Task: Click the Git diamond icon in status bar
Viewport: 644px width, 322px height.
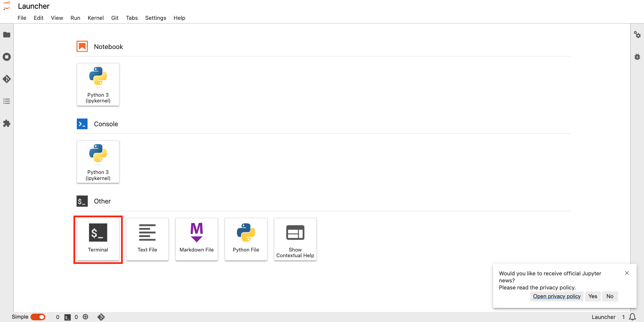Action: (101, 317)
